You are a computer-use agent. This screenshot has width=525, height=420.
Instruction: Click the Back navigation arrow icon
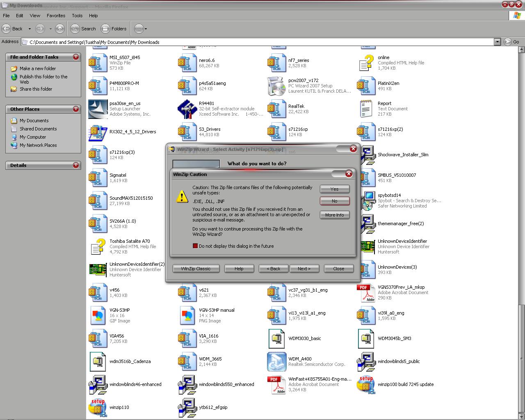(x=7, y=29)
